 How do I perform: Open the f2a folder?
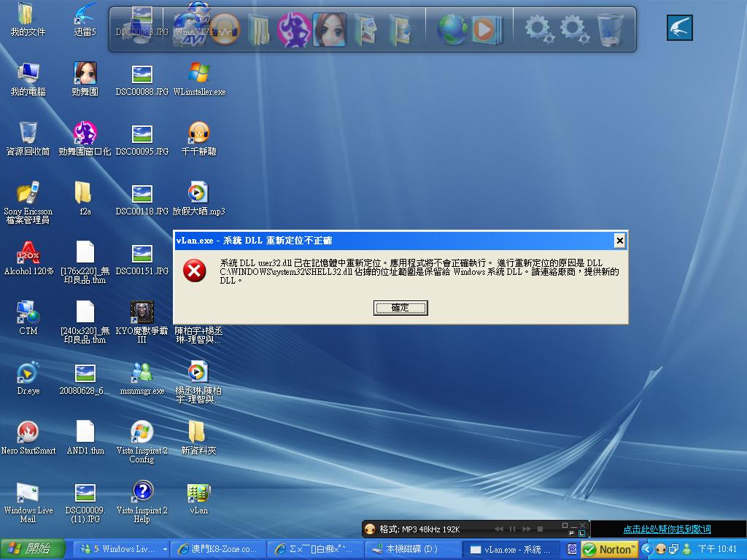pyautogui.click(x=85, y=198)
